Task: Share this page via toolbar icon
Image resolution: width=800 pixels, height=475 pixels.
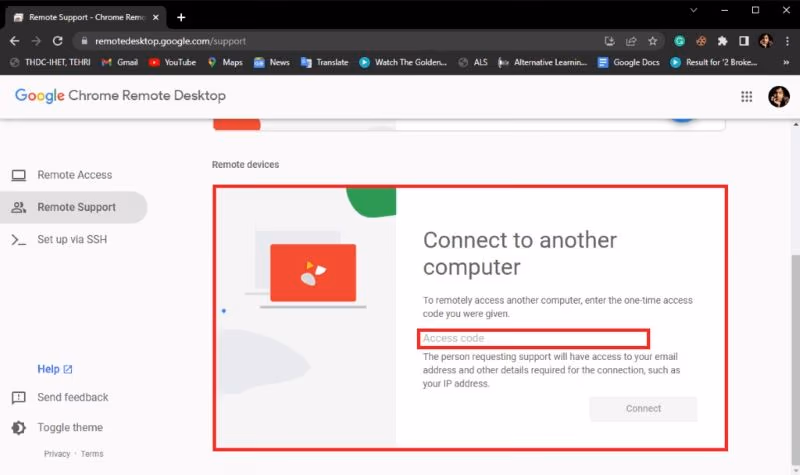Action: point(631,41)
